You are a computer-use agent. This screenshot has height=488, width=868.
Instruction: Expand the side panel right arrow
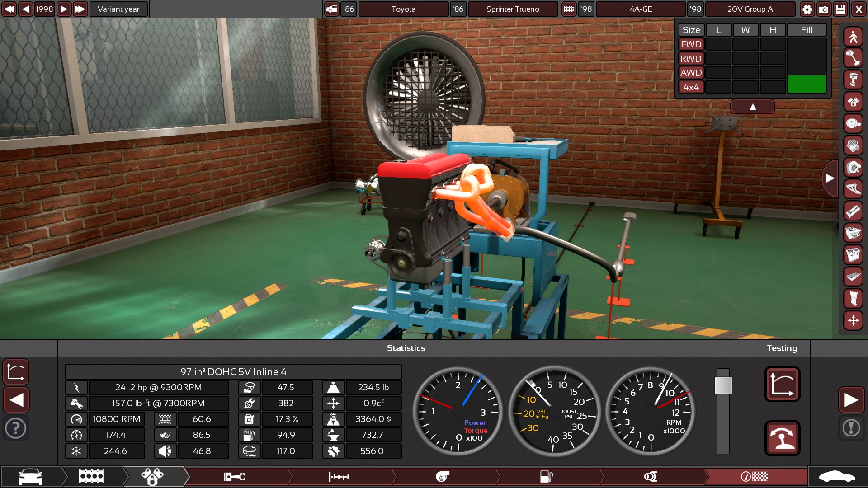[x=830, y=178]
